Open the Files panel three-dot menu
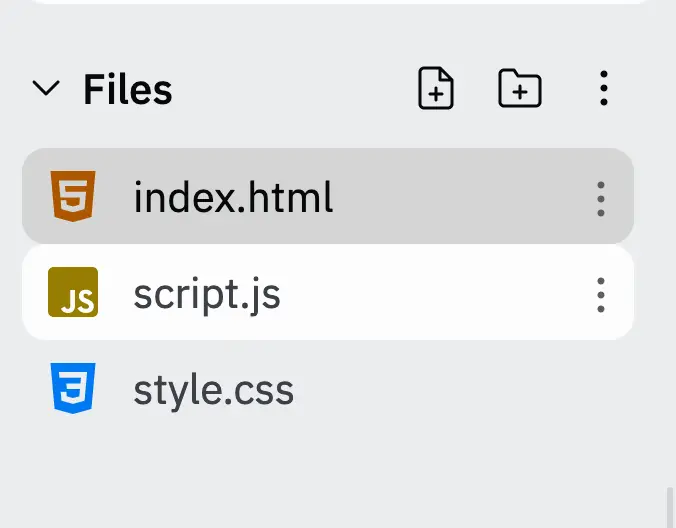 (604, 88)
